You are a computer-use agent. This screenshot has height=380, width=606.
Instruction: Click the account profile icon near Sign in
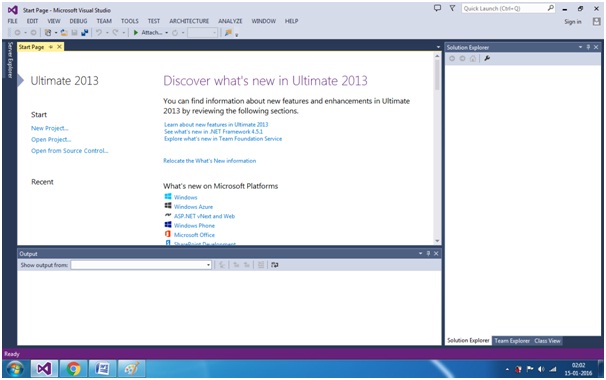[x=596, y=22]
